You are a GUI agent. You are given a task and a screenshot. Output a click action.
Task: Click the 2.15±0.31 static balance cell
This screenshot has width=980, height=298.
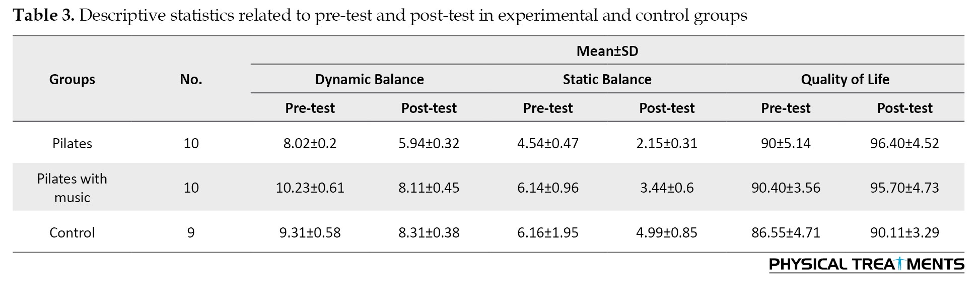click(667, 143)
